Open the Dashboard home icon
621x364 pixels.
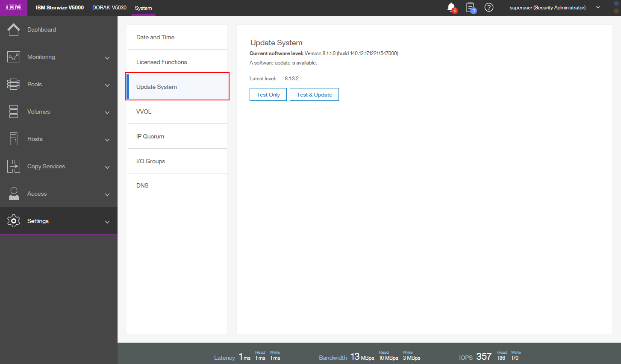coord(14,29)
